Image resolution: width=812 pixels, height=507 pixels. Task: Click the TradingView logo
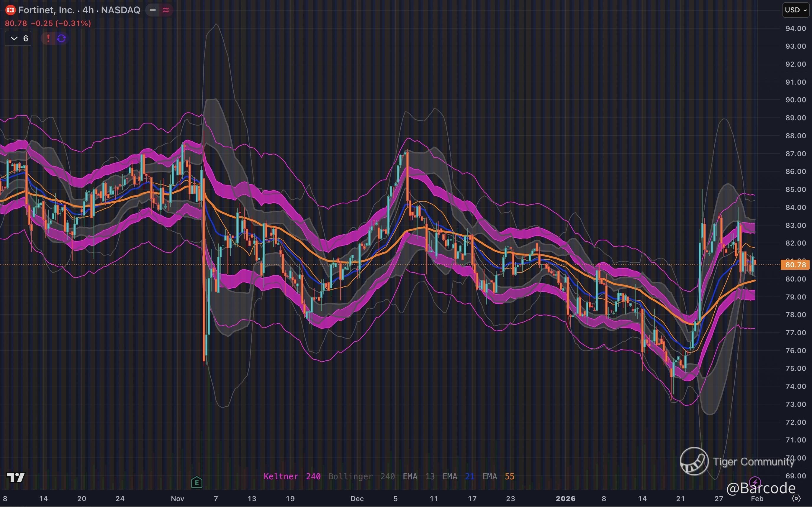point(16,477)
